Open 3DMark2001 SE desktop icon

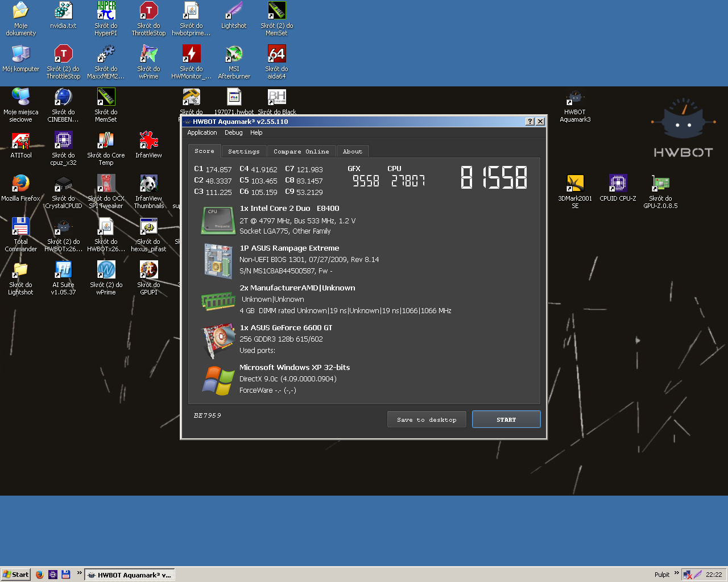575,192
